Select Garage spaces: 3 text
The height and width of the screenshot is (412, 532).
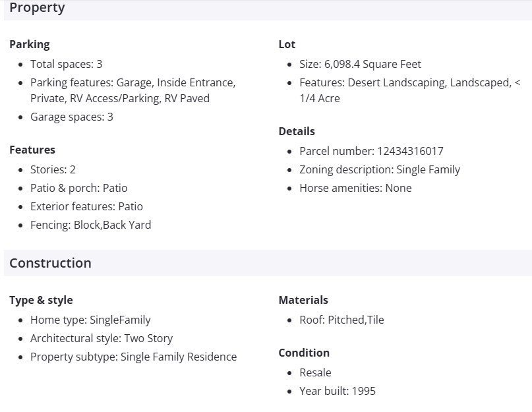[71, 117]
